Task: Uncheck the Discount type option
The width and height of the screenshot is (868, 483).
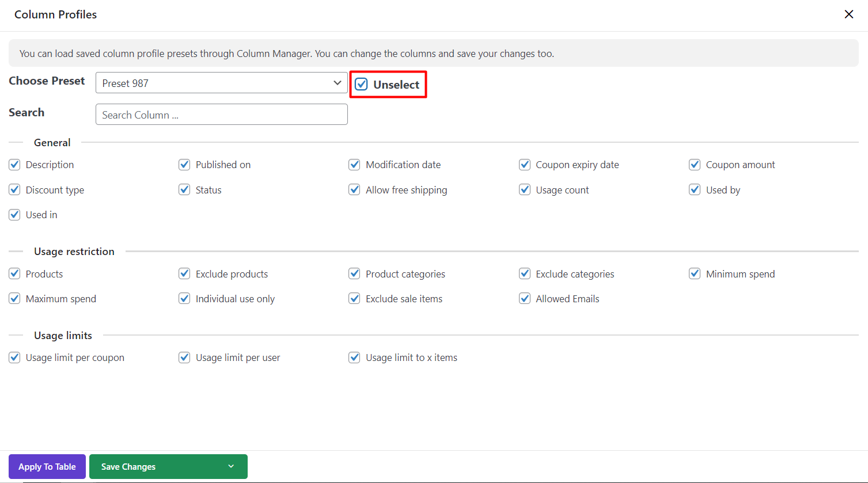Action: coord(14,190)
